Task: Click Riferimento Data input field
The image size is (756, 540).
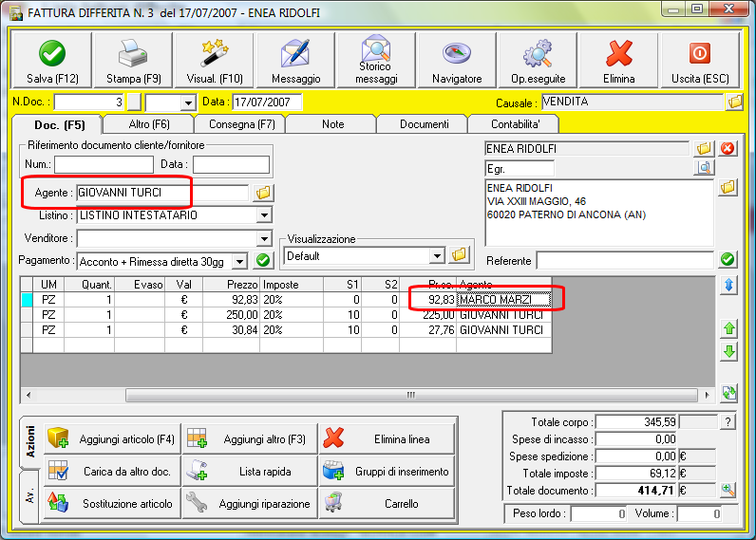Action: point(231,164)
